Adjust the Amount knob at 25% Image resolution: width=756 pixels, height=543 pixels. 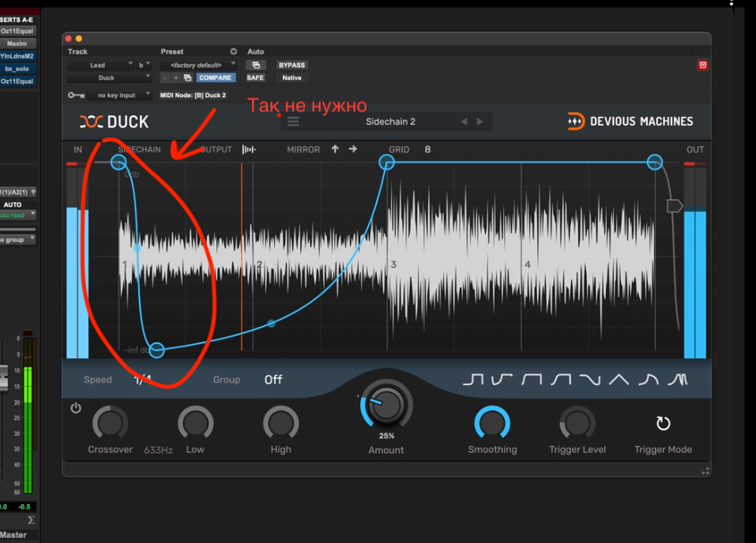(386, 405)
